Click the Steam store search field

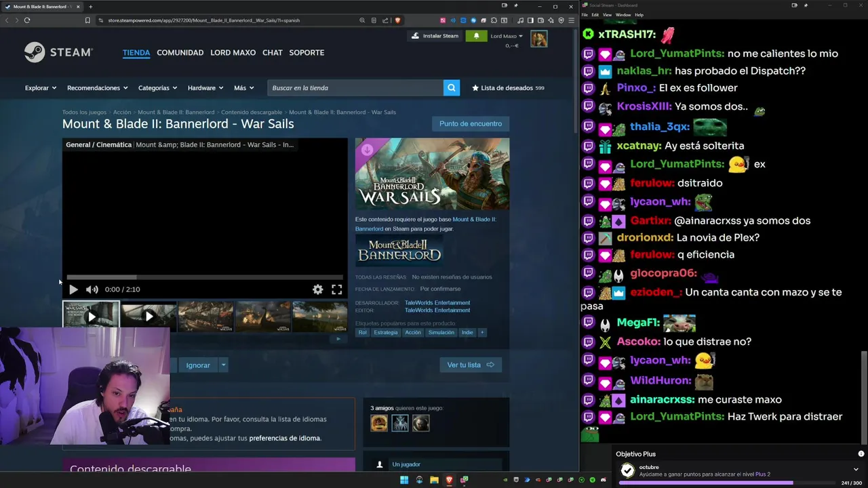[355, 87]
